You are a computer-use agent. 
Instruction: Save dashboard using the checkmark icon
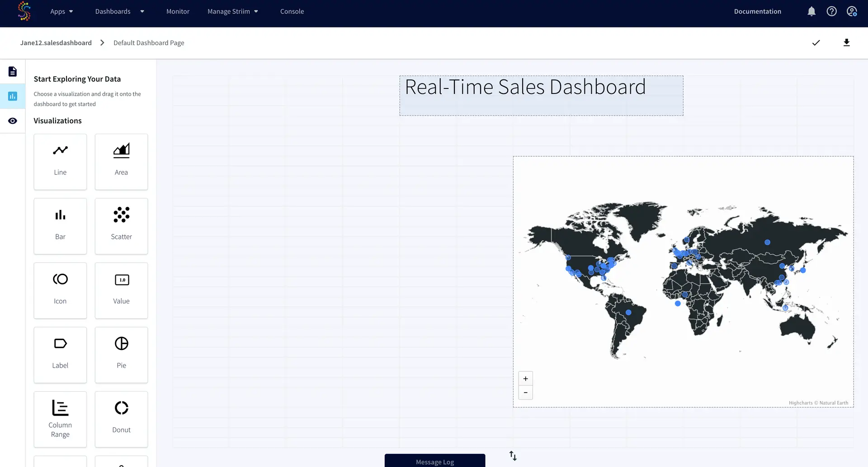[x=816, y=43]
